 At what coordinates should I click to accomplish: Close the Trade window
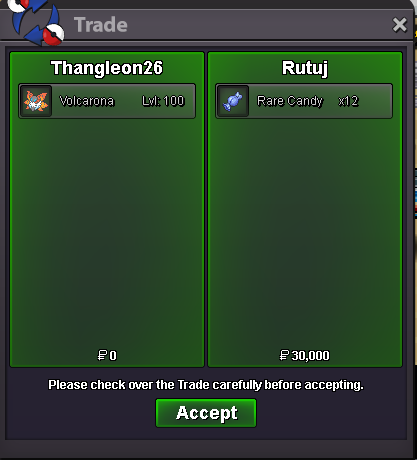[400, 25]
